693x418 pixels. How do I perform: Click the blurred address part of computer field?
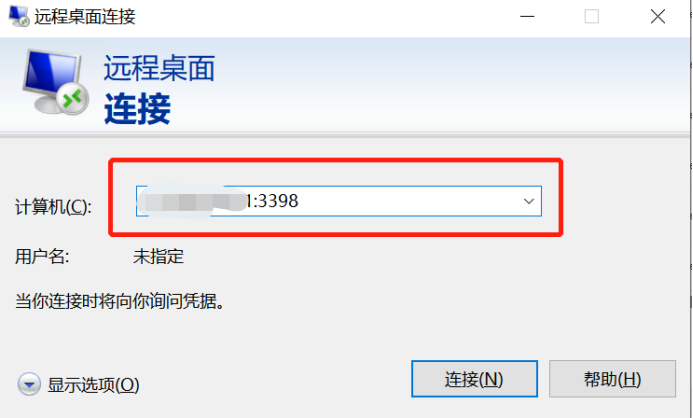coord(191,201)
